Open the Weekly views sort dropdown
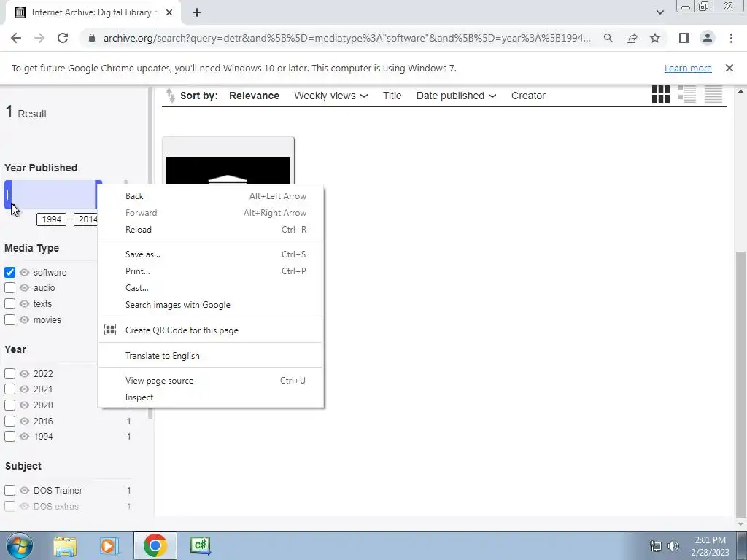This screenshot has height=560, width=747. pos(330,96)
